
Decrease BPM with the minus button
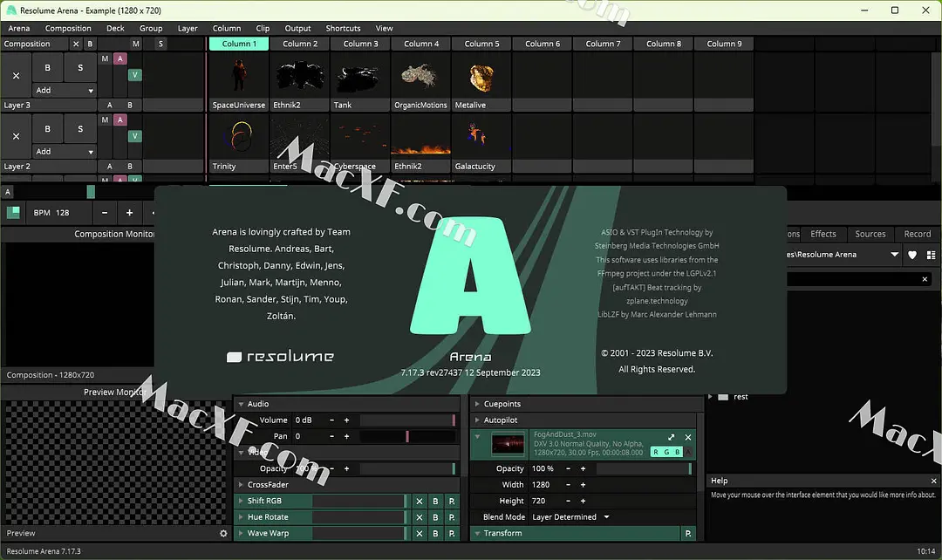105,213
